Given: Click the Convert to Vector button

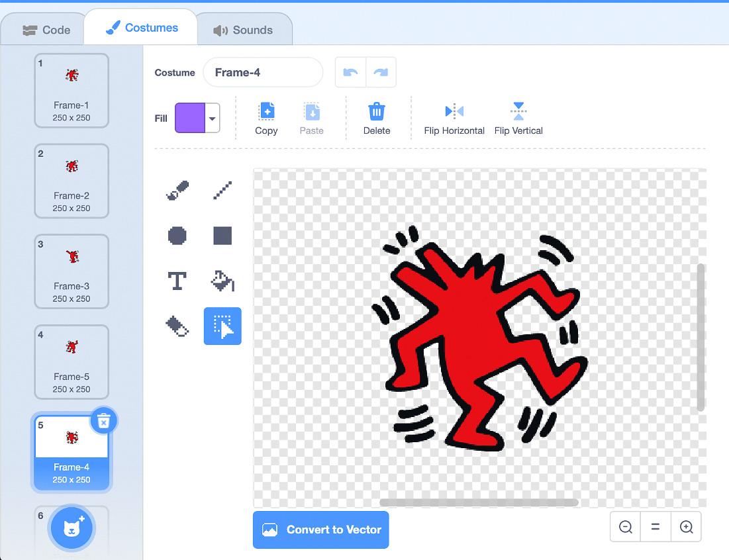Looking at the screenshot, I should click(x=321, y=530).
